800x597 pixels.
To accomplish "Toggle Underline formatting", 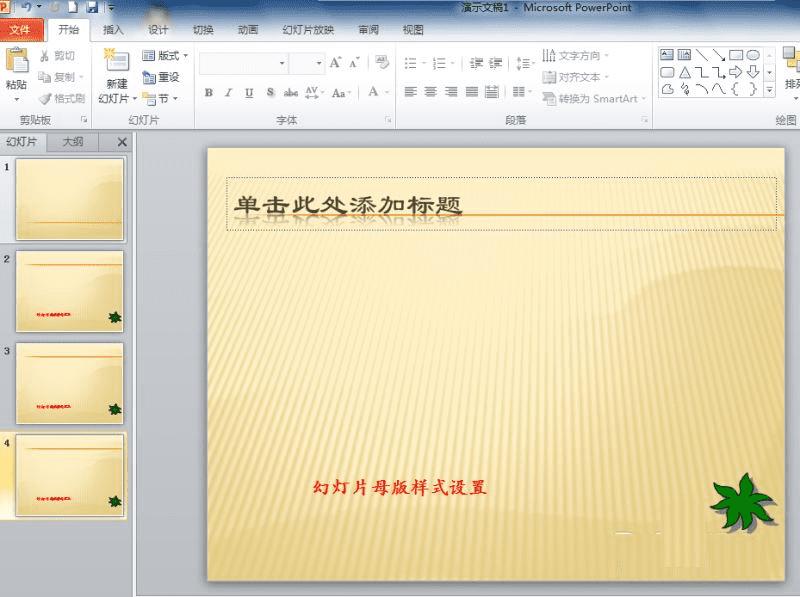I will (249, 92).
